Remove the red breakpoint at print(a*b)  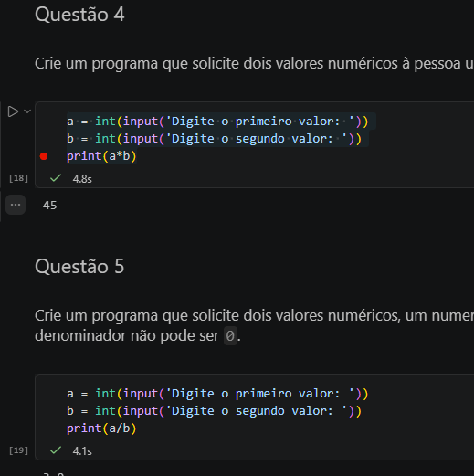tap(44, 156)
